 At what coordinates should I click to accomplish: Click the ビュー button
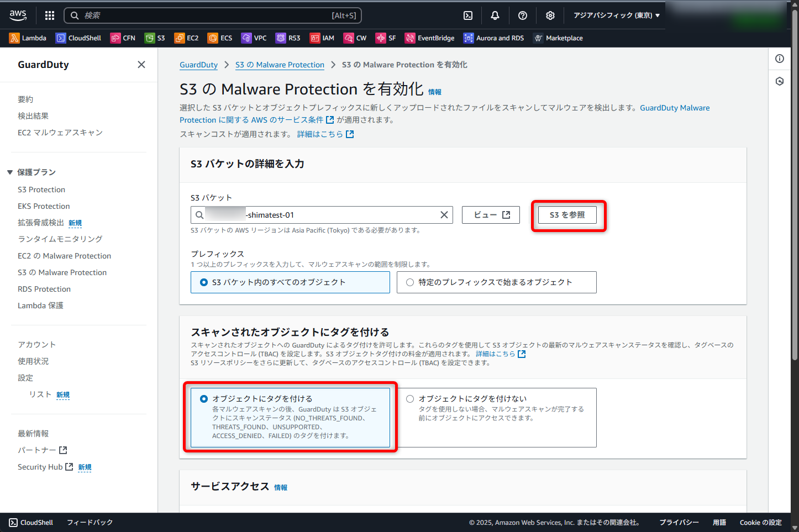pos(491,215)
